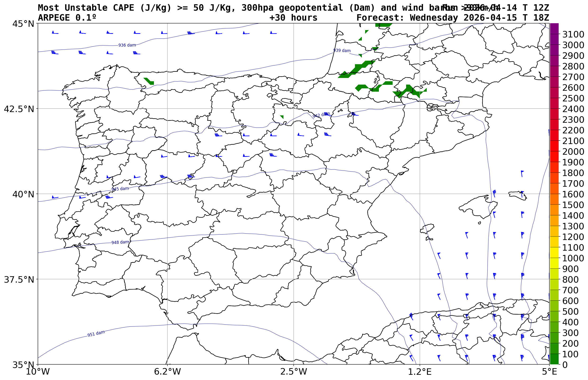Viewport: 588px width, 380px height.
Task: Click the ARPEGE 0.1º model title
Action: pos(67,18)
